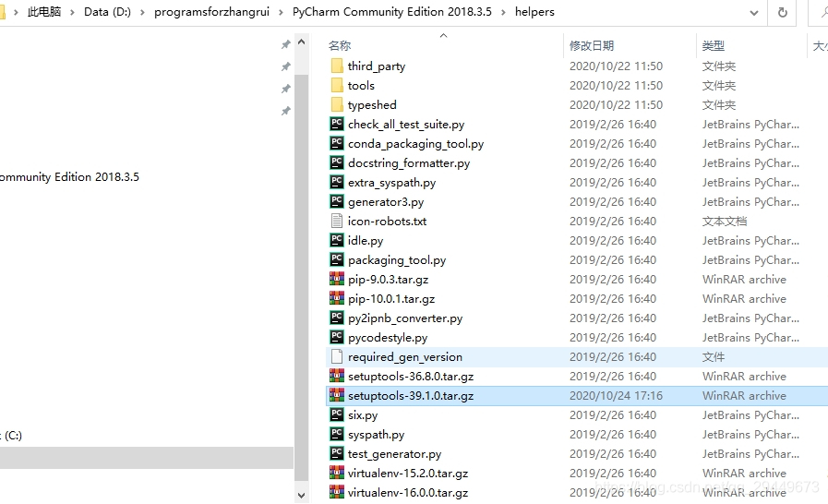The width and height of the screenshot is (828, 504).
Task: Click the tools folder icon
Action: (337, 86)
